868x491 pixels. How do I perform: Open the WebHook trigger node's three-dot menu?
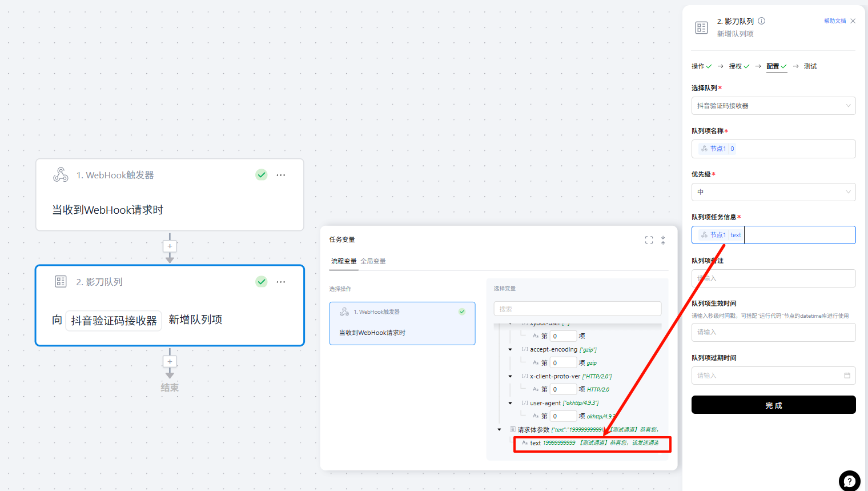tap(280, 175)
